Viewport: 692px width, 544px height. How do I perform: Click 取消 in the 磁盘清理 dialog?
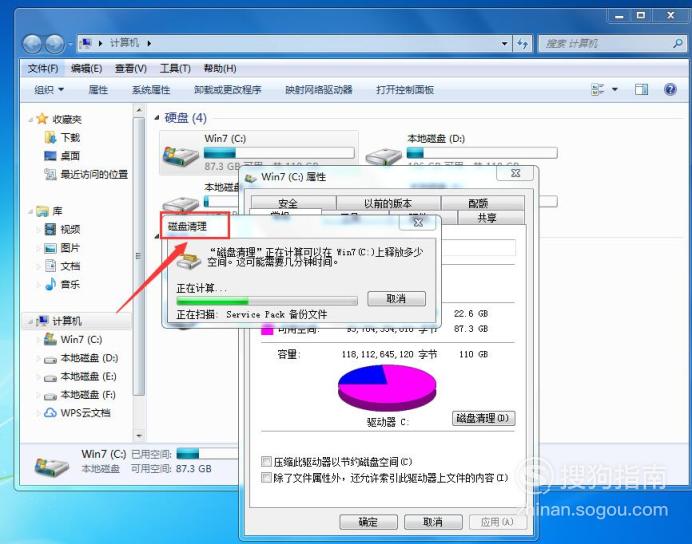click(x=396, y=299)
